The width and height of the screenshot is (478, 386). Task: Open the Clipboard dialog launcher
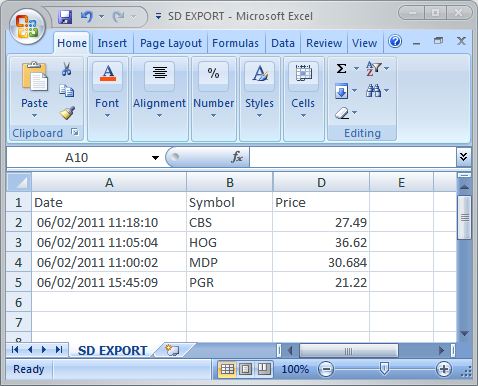pyautogui.click(x=75, y=133)
